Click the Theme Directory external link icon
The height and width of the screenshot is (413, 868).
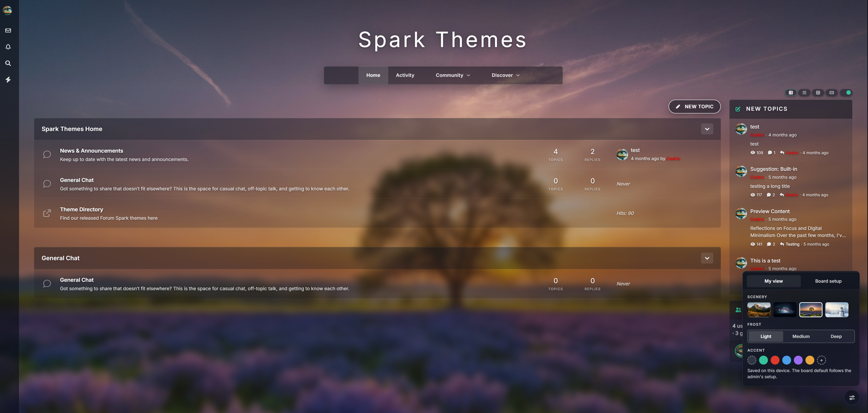47,213
